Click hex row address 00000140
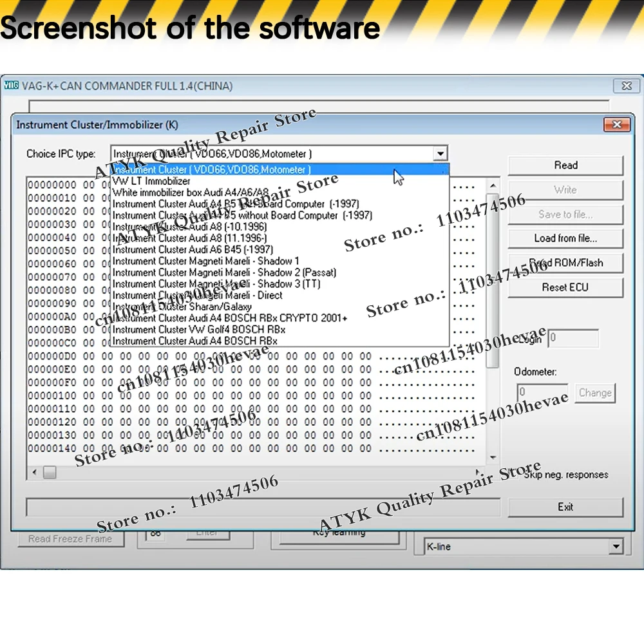Screen dimensions: 644x644 (52, 448)
